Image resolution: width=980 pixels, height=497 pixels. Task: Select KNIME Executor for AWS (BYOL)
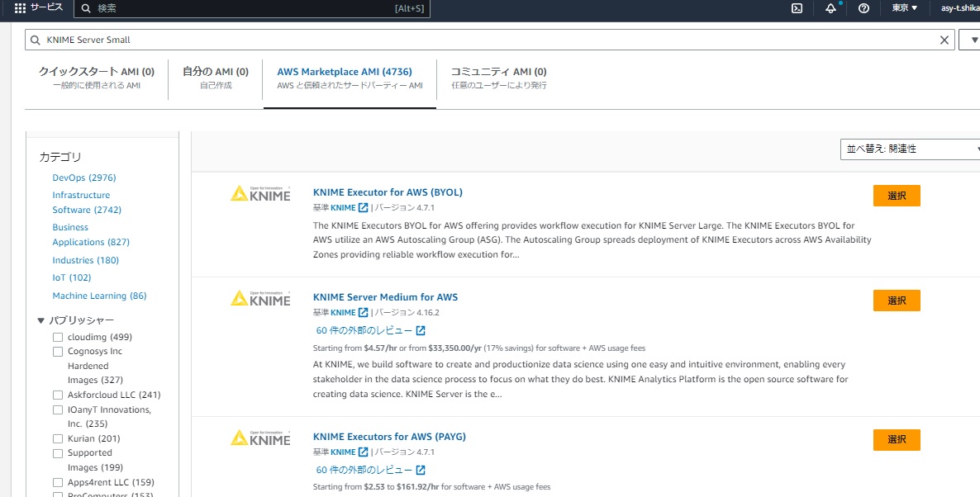coord(897,196)
